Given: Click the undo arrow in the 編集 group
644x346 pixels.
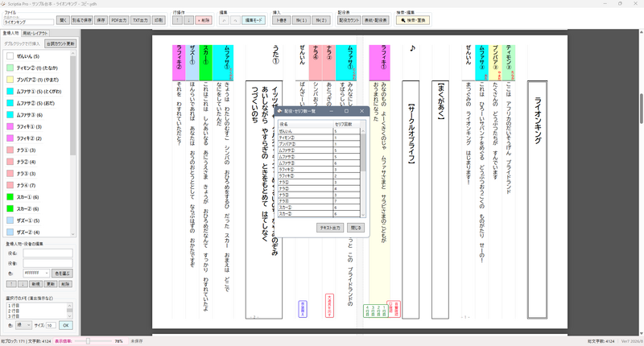Looking at the screenshot, I should 224,20.
